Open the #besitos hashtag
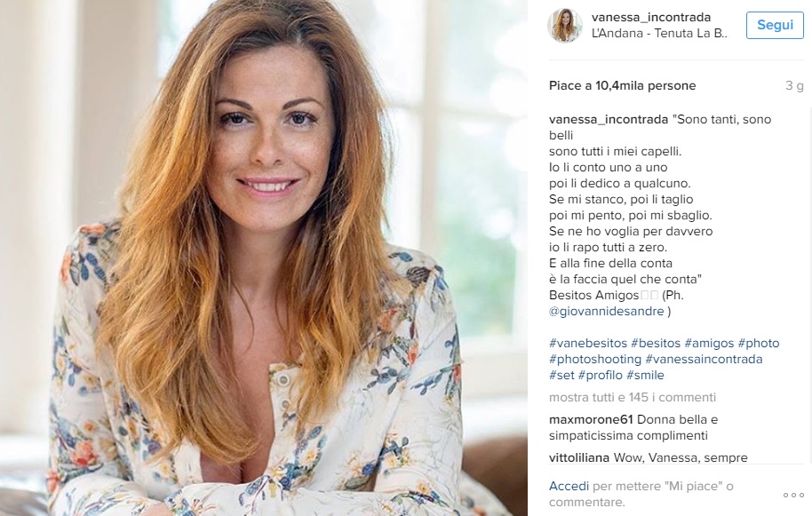Image resolution: width=812 pixels, height=516 pixels. tap(656, 343)
